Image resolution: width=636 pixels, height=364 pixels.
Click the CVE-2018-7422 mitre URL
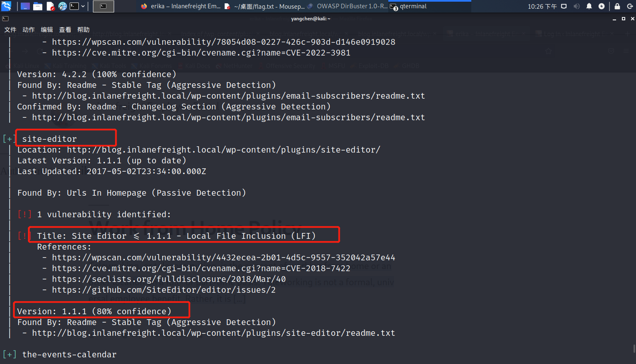(x=201, y=268)
